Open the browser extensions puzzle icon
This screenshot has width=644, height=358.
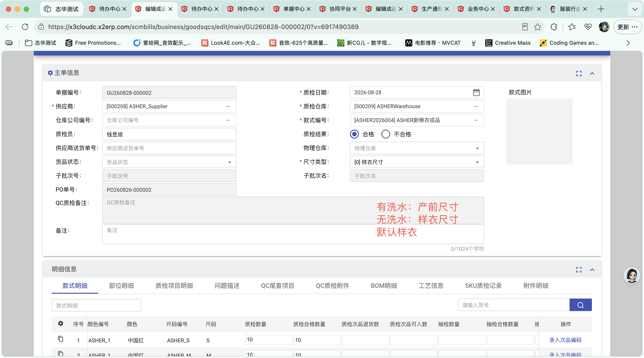click(x=553, y=27)
